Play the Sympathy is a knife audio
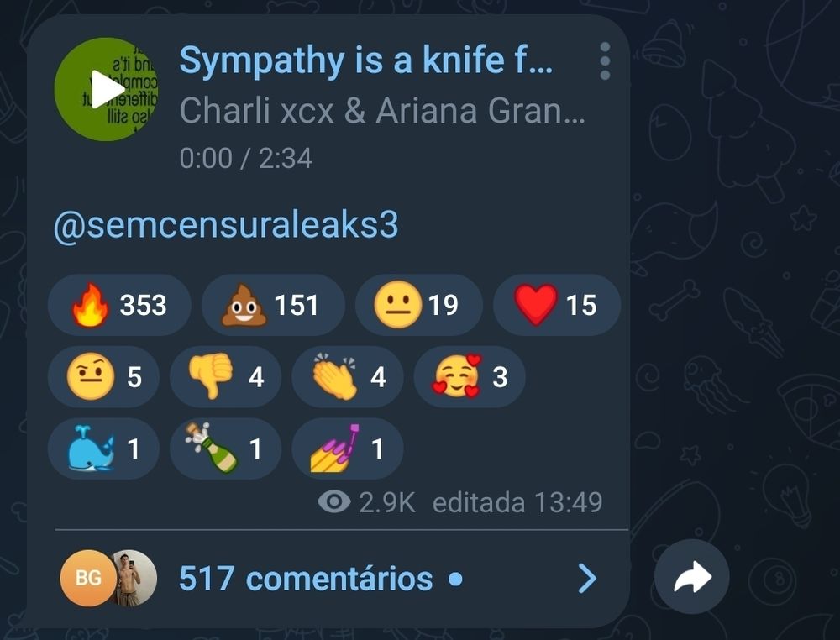840x640 pixels. pos(106,89)
